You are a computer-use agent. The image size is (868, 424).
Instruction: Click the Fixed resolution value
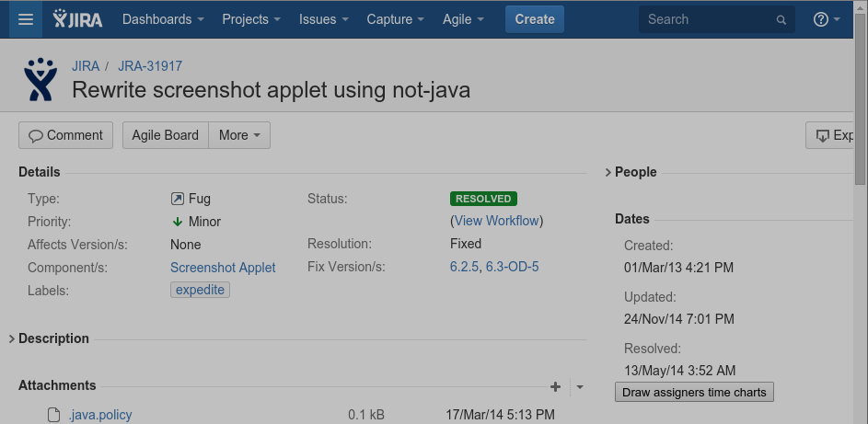click(466, 244)
